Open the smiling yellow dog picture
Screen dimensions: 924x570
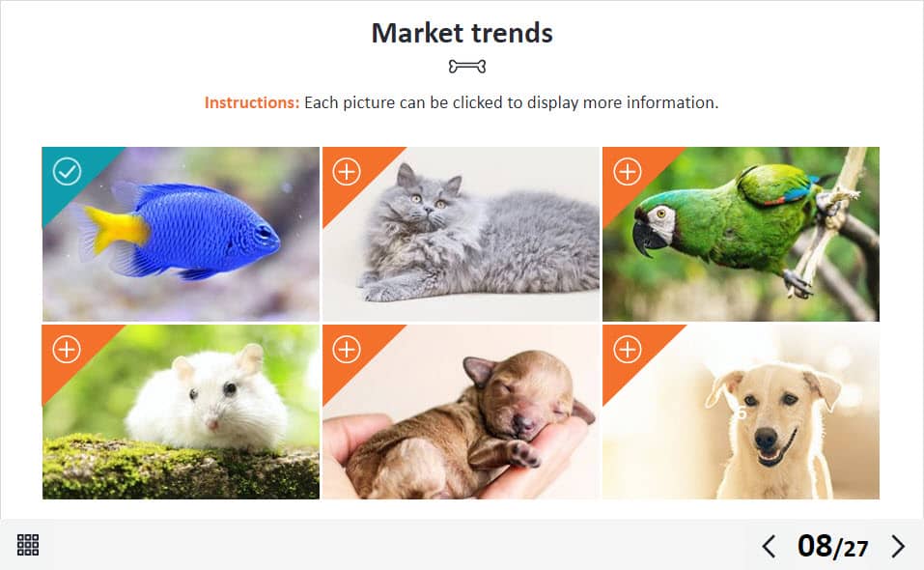[x=741, y=412]
